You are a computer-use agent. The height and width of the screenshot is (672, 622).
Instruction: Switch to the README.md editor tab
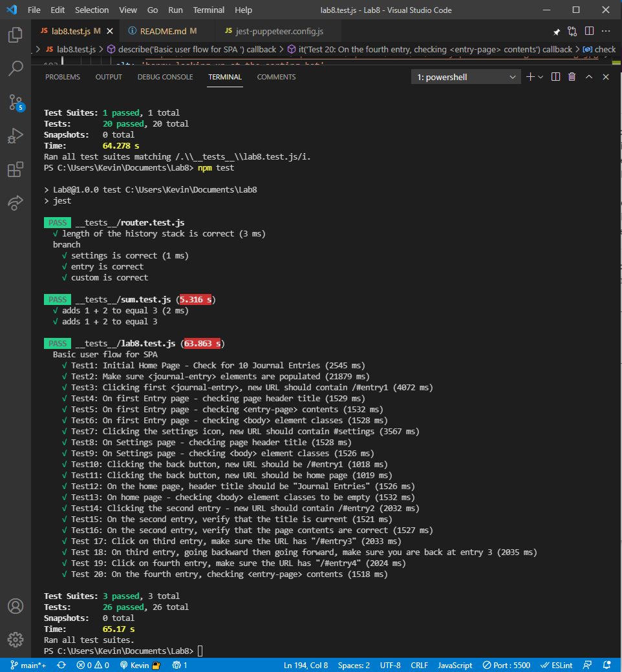[x=168, y=31]
